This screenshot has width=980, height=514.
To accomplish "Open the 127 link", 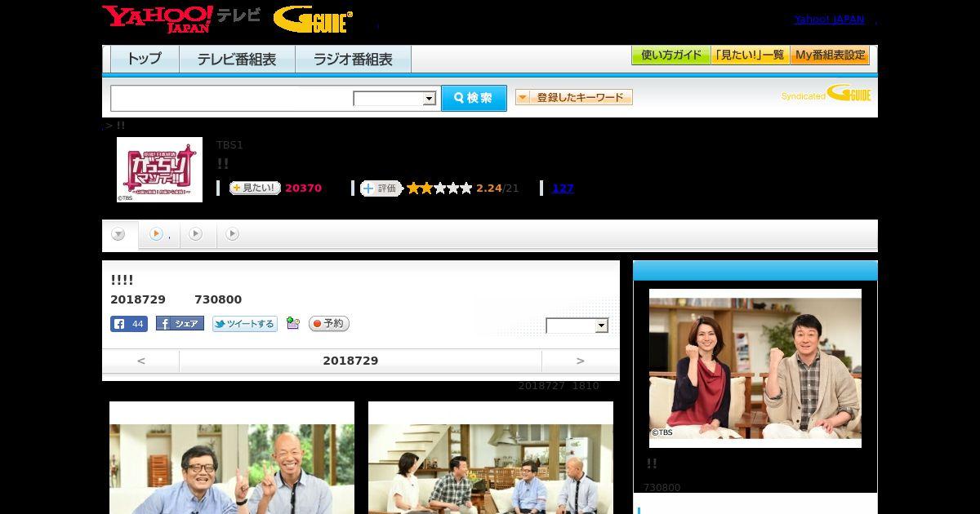I will pyautogui.click(x=563, y=188).
